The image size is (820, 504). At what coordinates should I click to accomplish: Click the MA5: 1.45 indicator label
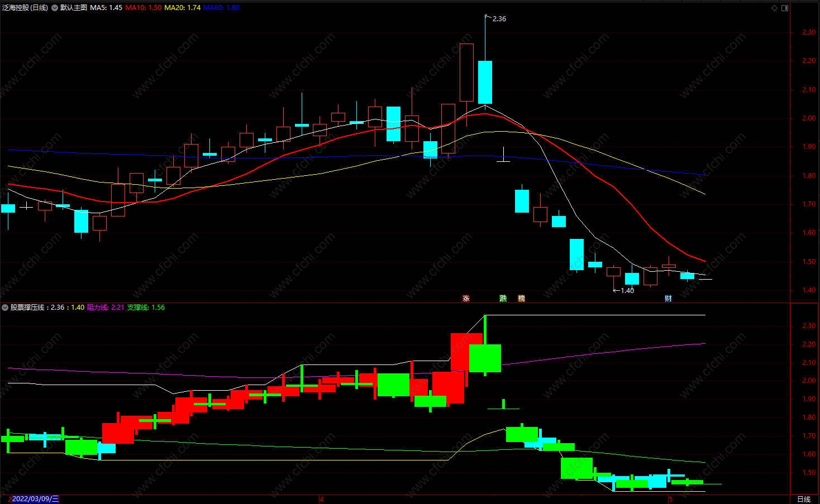tap(106, 8)
